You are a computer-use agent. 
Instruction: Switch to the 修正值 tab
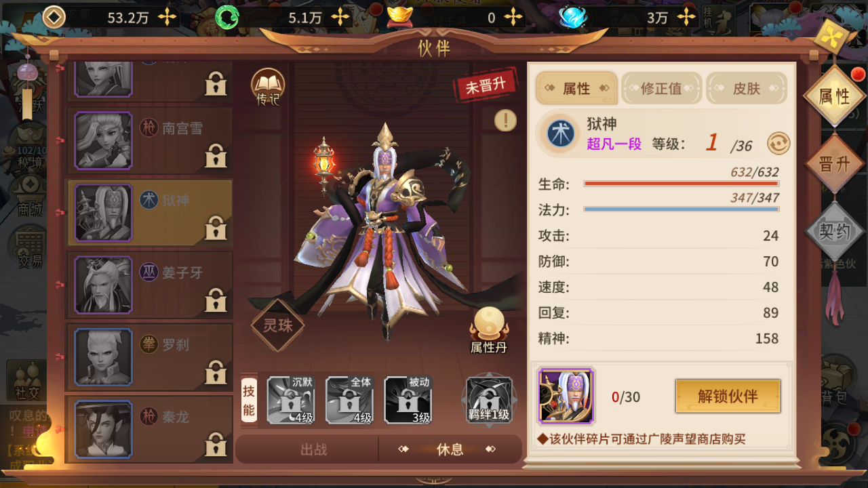coord(661,89)
